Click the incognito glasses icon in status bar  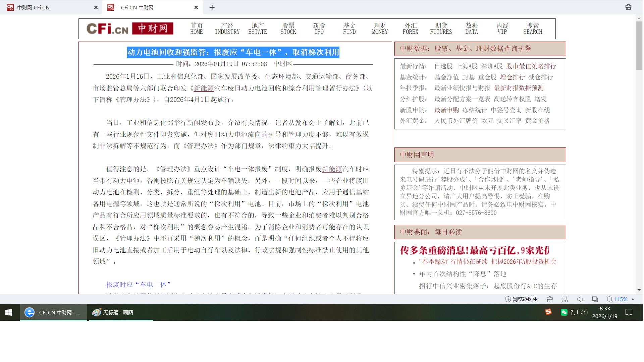pyautogui.click(x=565, y=299)
